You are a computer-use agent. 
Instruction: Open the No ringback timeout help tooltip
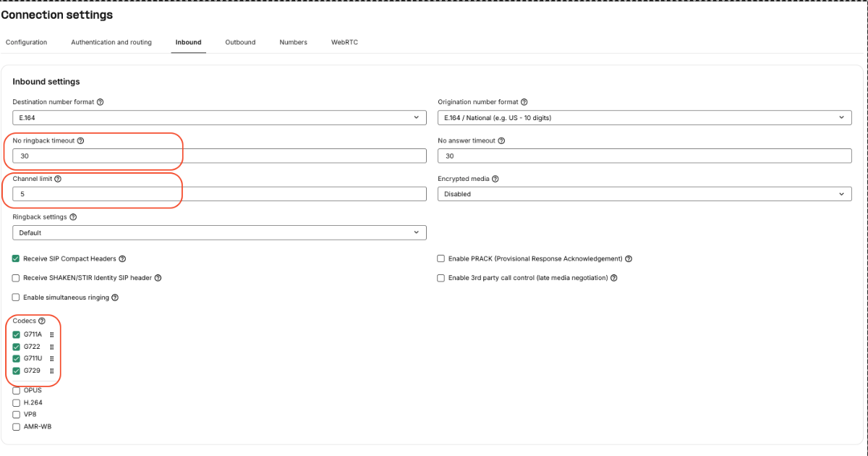point(80,140)
